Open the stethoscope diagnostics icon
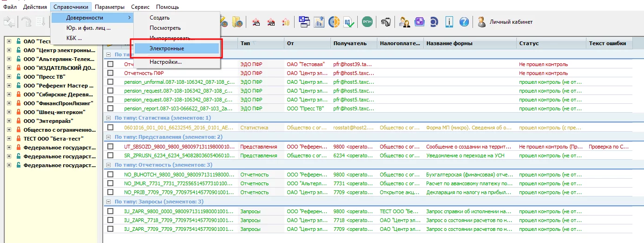Screen dimensions: 644x243 click(386, 22)
